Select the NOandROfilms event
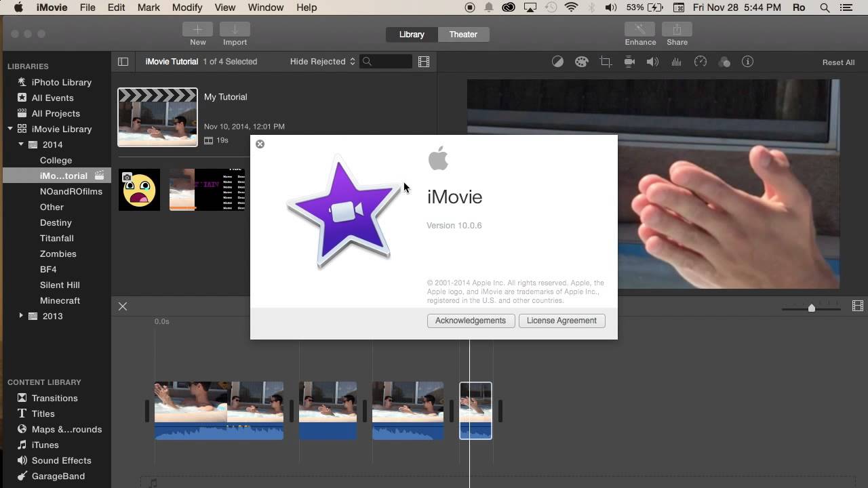 click(x=71, y=192)
